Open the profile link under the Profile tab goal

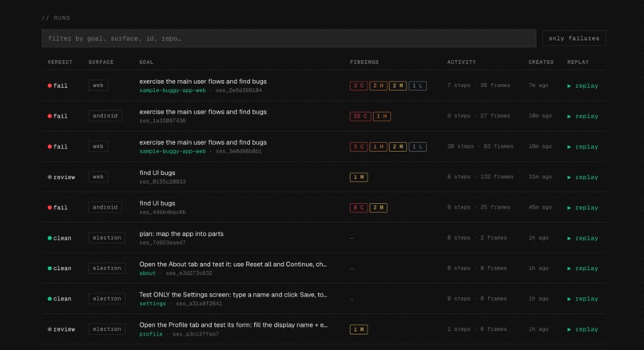point(151,334)
